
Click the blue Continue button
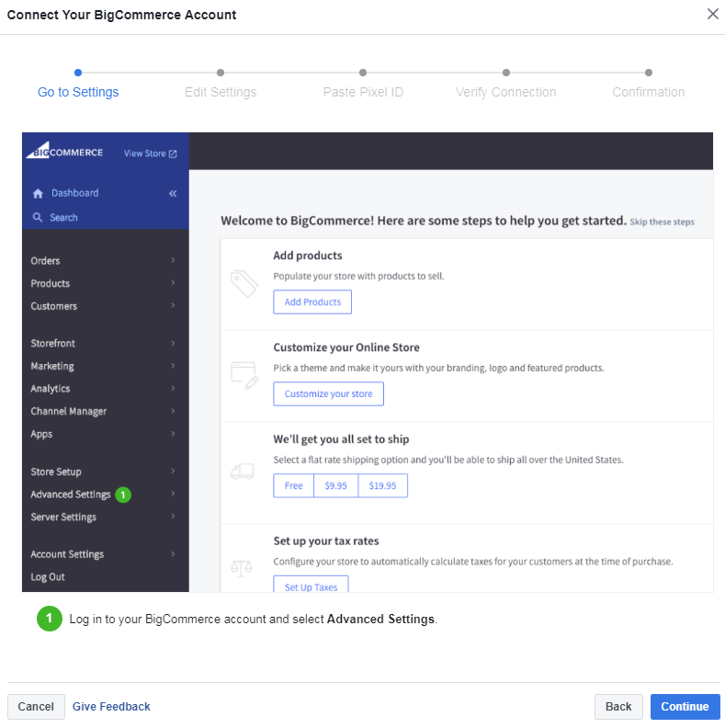pyautogui.click(x=685, y=707)
